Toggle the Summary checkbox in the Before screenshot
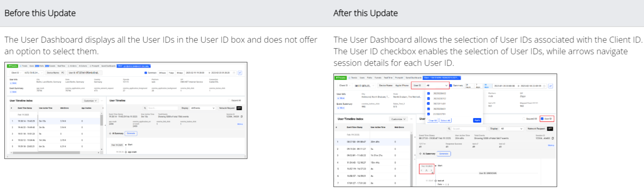The width and height of the screenshot is (644, 191). (x=146, y=73)
